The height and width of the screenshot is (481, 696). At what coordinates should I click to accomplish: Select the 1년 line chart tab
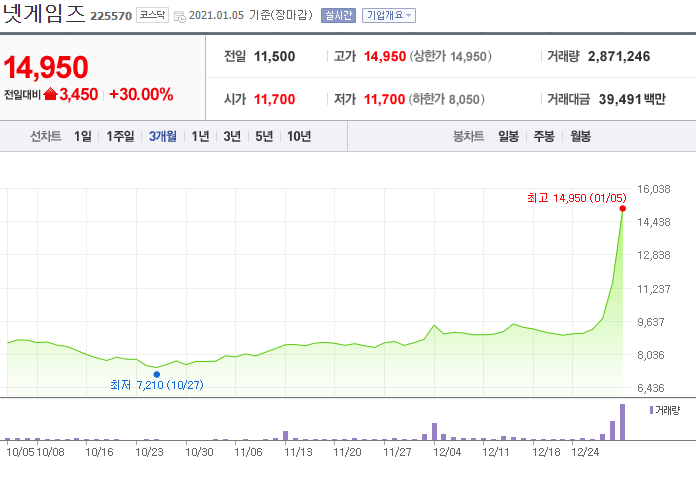pos(200,136)
